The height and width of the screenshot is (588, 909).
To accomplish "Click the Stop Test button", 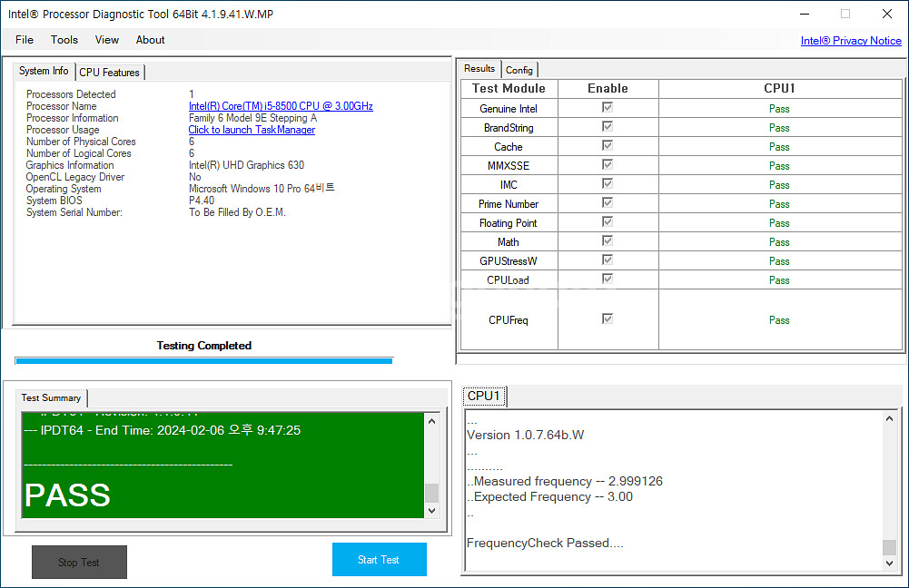I will point(79,562).
